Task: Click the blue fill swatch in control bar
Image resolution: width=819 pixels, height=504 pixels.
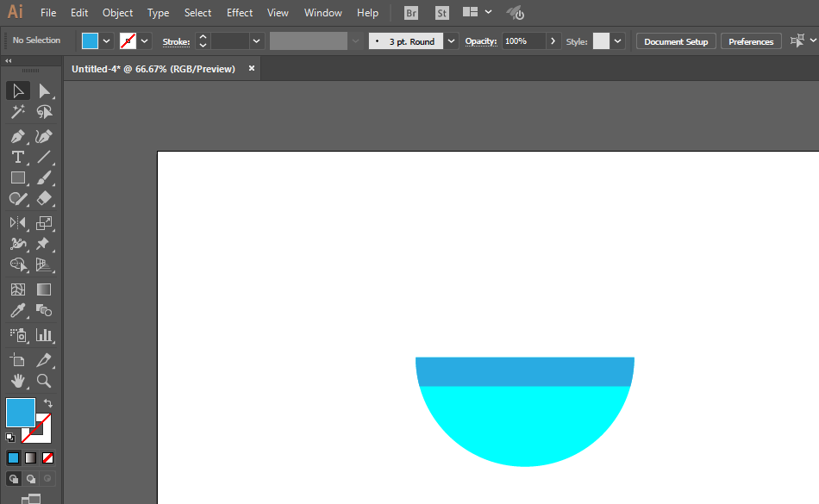Action: point(90,41)
